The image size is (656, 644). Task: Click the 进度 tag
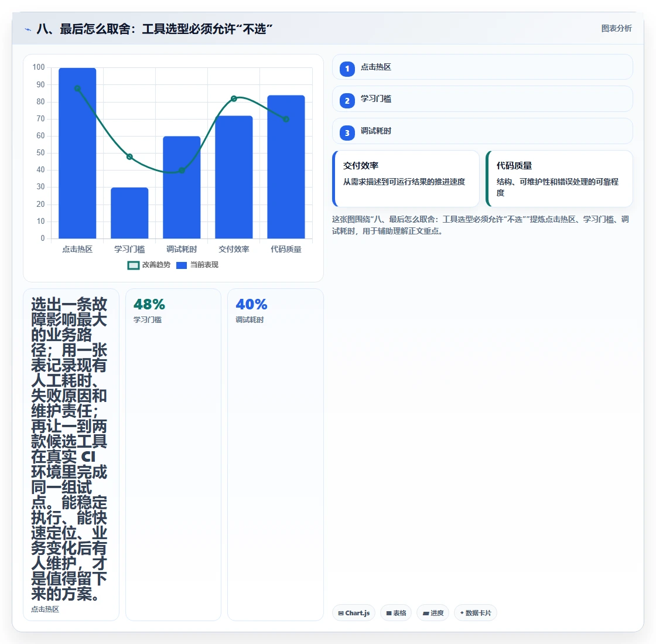click(x=433, y=612)
